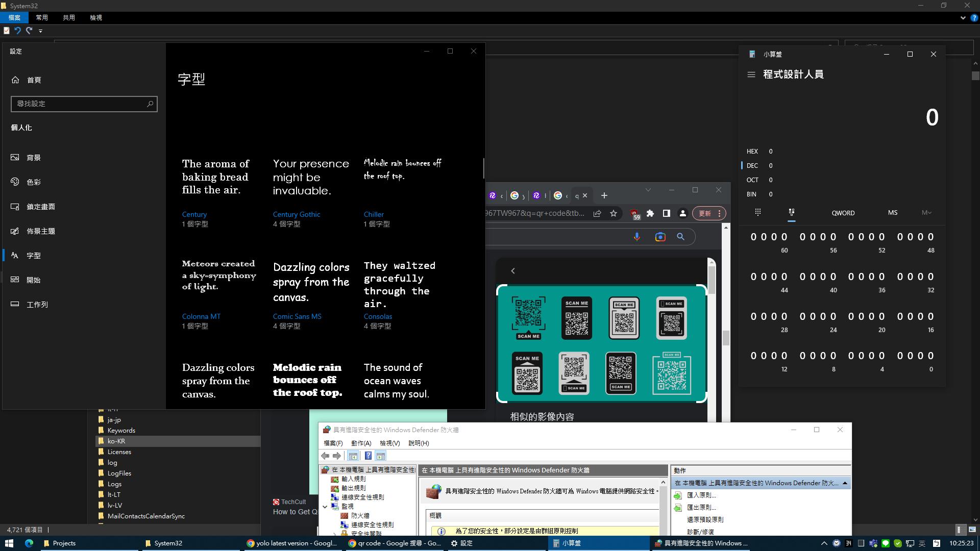This screenshot has height=551, width=980.
Task: Open the 常用 tab in Explorer ribbon
Action: tap(42, 18)
